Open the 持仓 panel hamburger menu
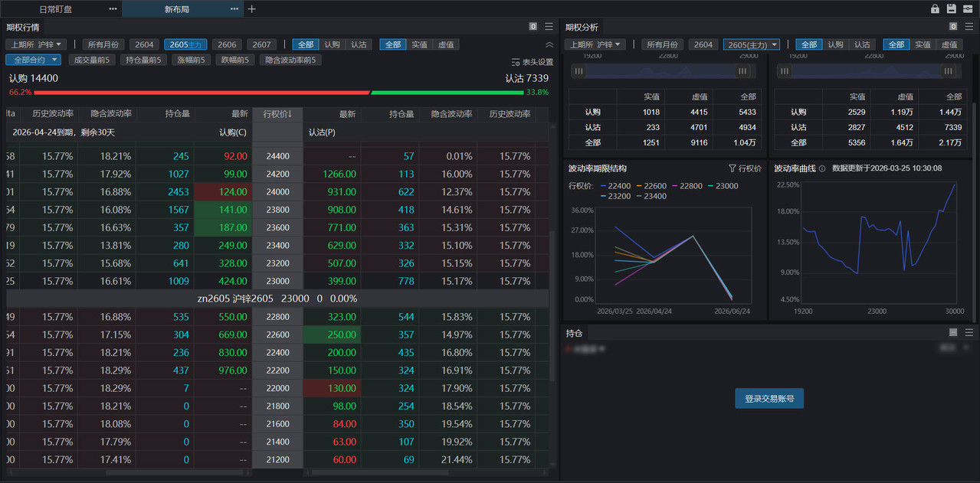Viewport: 980px width, 483px height. pyautogui.click(x=969, y=332)
